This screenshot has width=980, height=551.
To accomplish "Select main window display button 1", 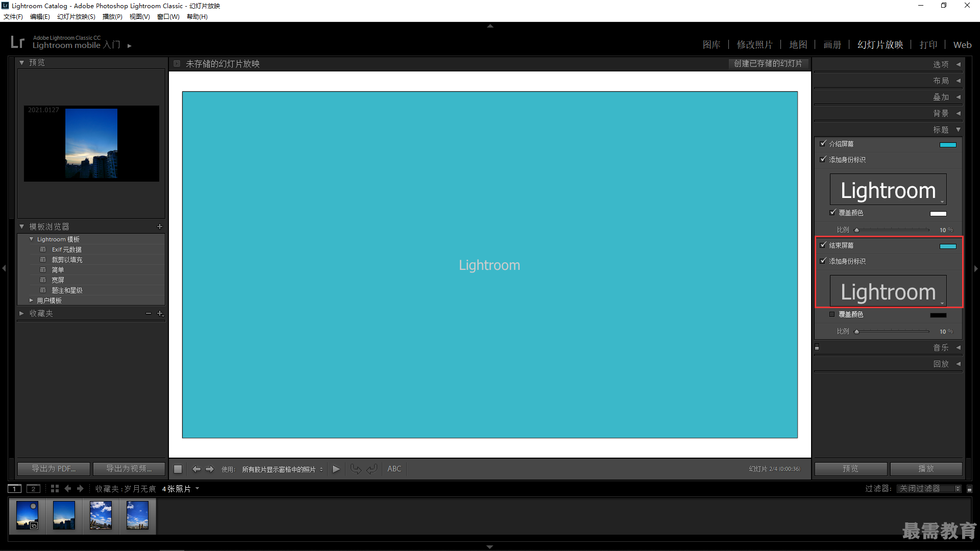I will (x=15, y=489).
